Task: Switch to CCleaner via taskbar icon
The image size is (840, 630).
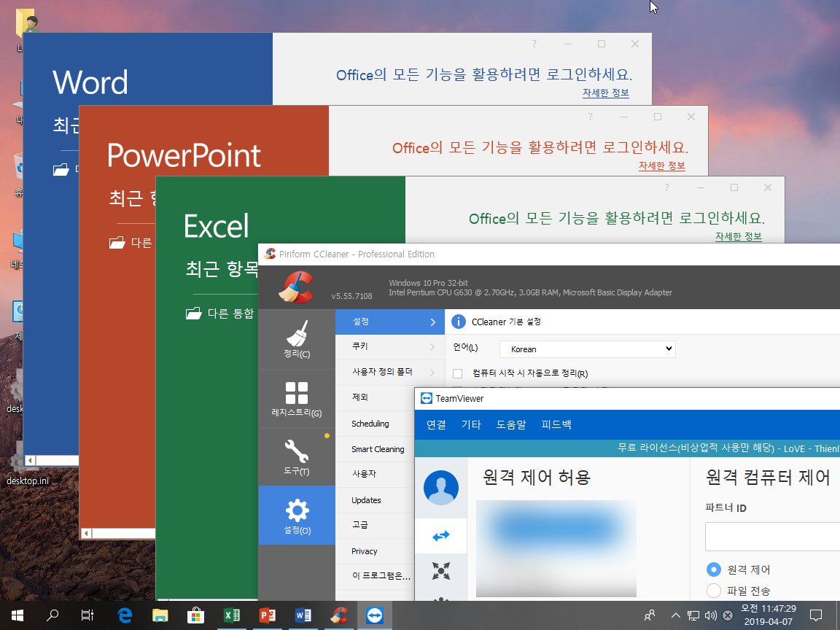Action: coord(338,615)
